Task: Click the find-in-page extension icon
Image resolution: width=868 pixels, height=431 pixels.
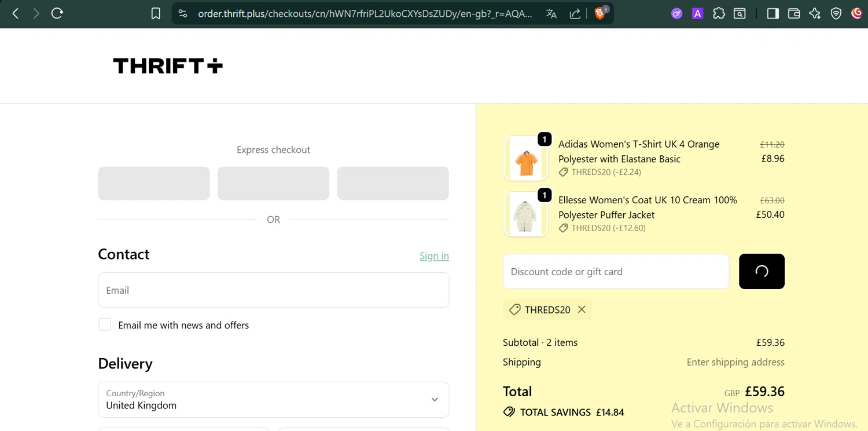Action: pos(740,13)
